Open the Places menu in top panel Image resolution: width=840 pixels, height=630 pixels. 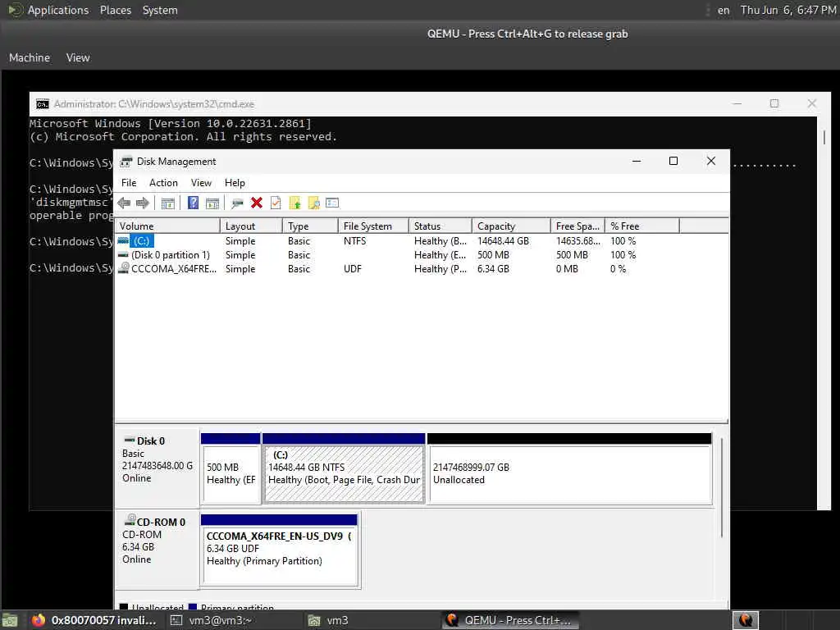click(115, 10)
